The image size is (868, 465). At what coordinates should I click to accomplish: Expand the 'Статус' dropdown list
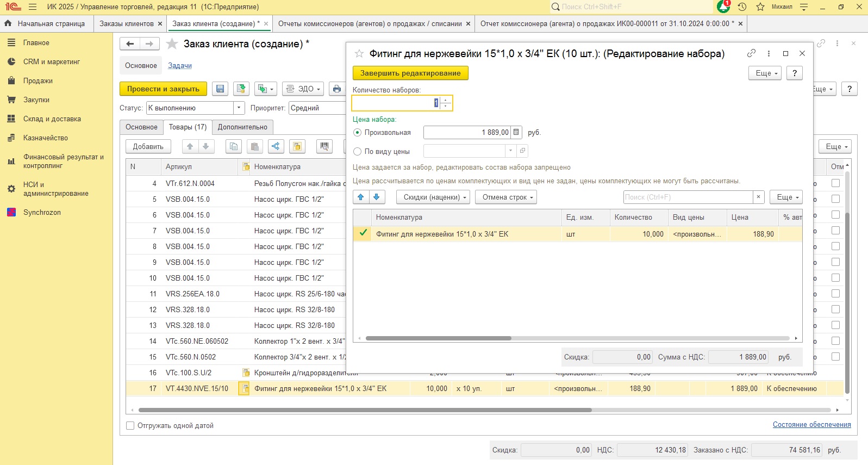[239, 108]
